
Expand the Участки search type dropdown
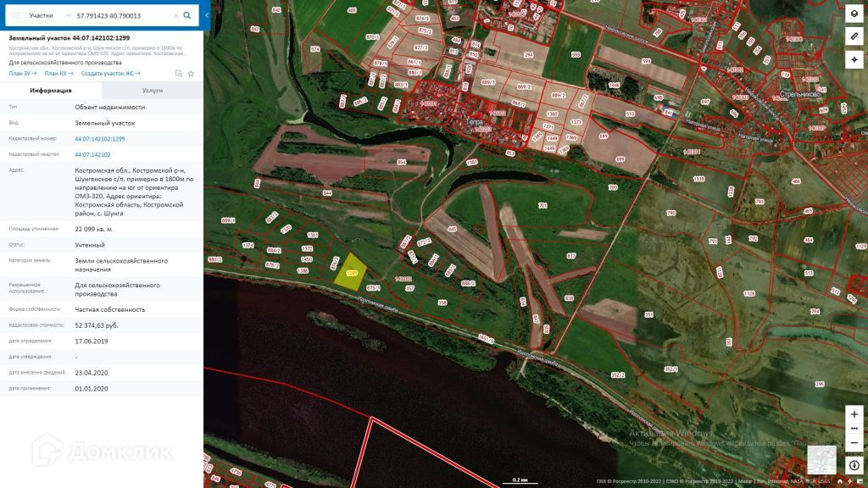[x=50, y=15]
